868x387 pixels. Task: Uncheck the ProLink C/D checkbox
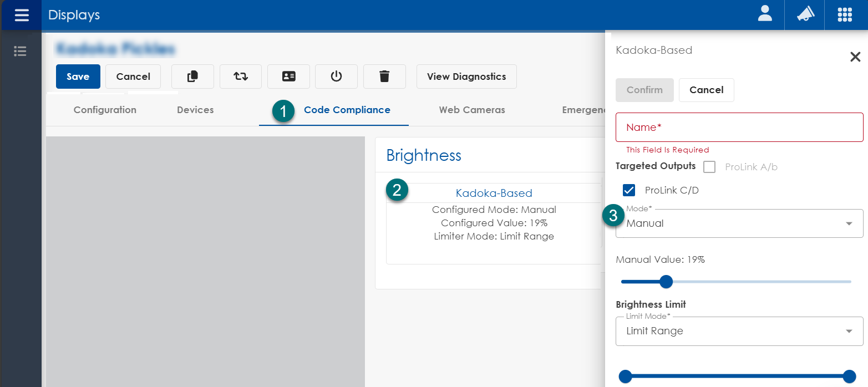tap(629, 190)
